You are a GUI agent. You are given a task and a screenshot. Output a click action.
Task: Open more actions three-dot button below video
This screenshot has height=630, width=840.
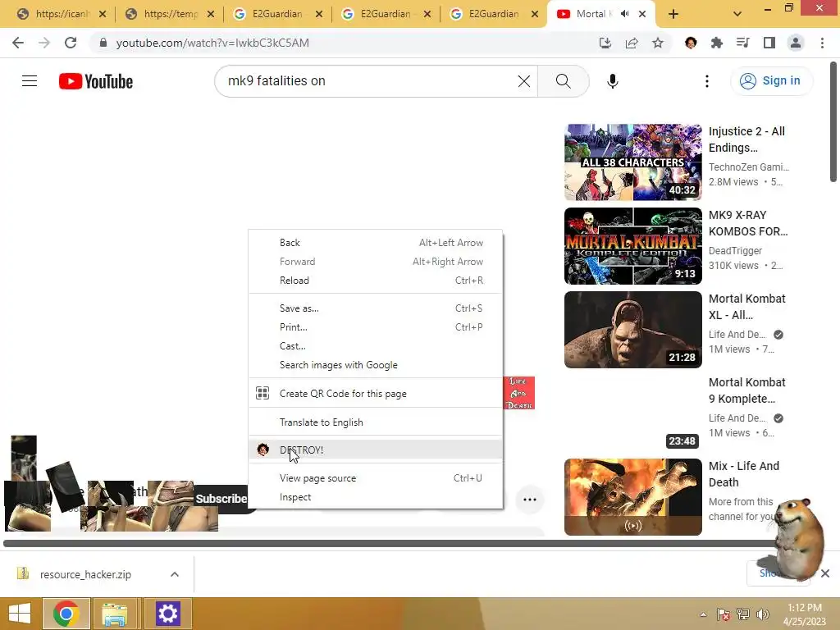530,500
